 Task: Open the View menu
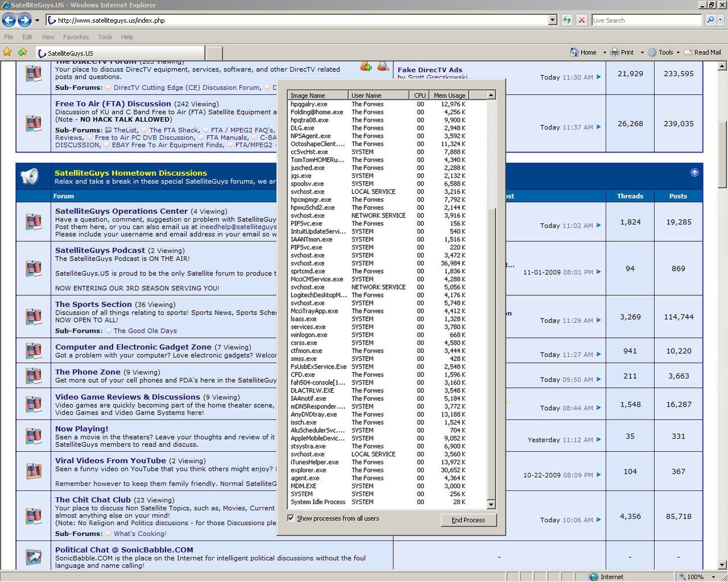48,37
